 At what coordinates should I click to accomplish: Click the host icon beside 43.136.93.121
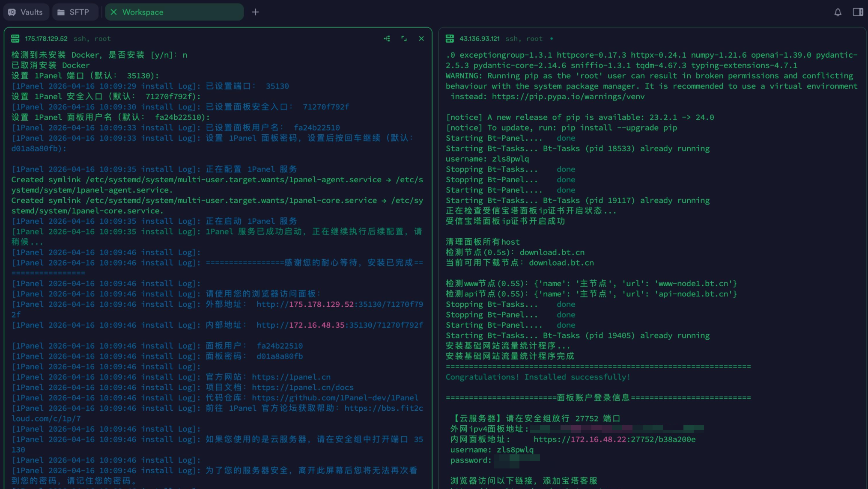click(450, 38)
